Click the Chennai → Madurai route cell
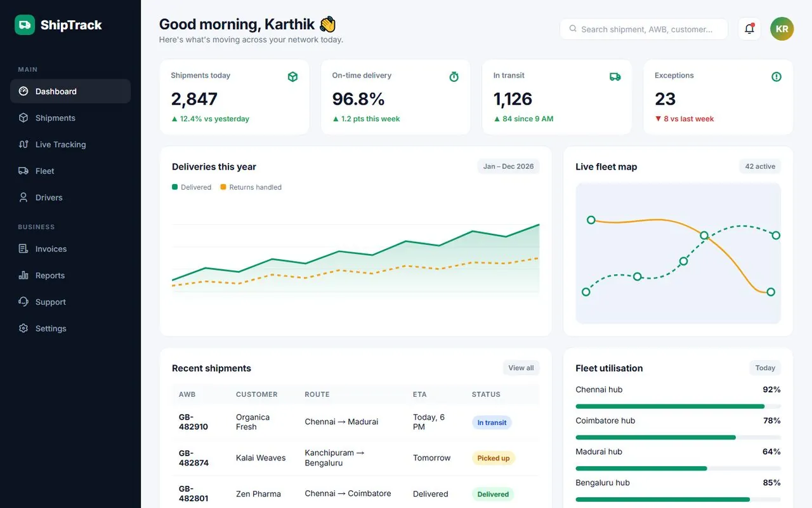Image resolution: width=812 pixels, height=508 pixels. point(341,422)
